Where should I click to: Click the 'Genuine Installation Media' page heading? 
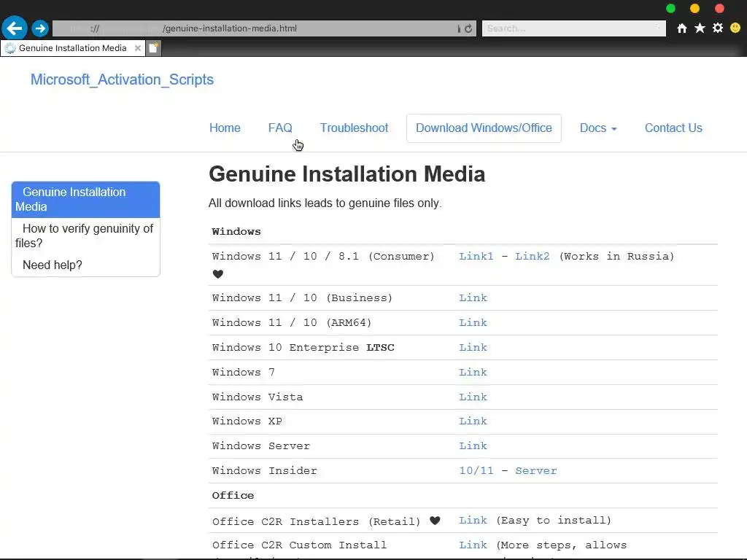pyautogui.click(x=347, y=174)
